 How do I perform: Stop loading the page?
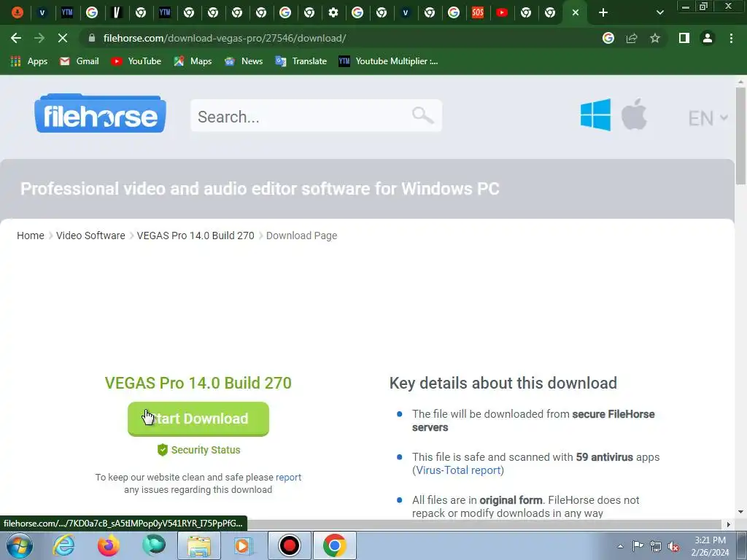(x=63, y=38)
